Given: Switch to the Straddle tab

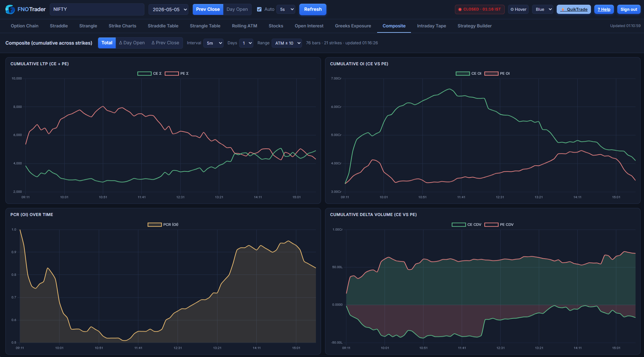Looking at the screenshot, I should (59, 26).
